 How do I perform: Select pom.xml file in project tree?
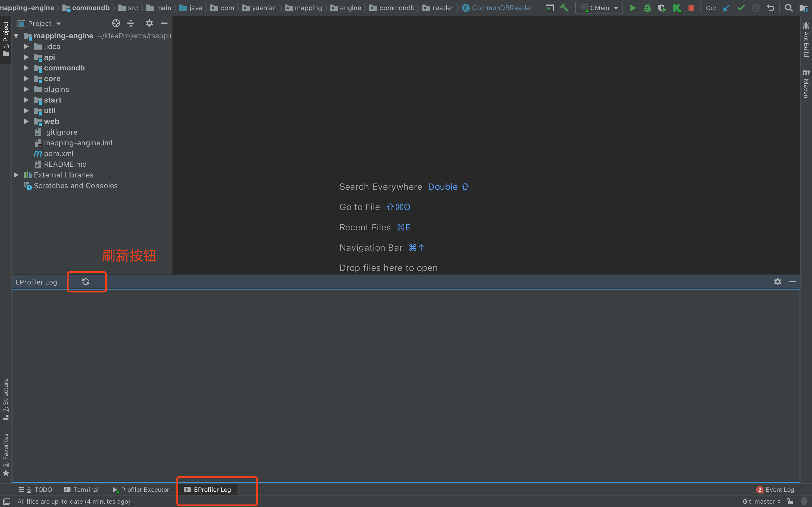[x=58, y=154]
